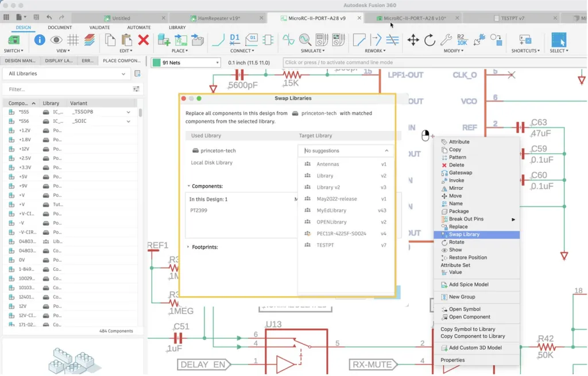Switch to the AUTOMATE ribbon tab

pyautogui.click(x=139, y=28)
